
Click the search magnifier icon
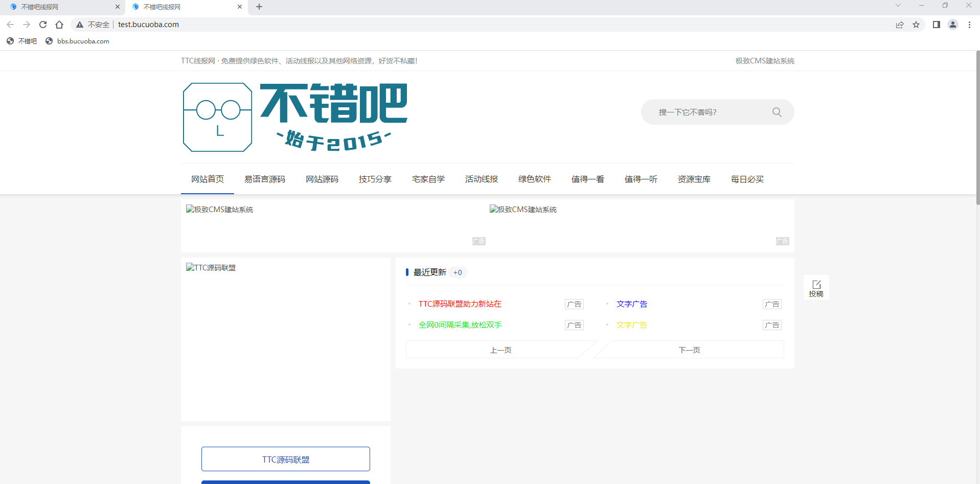click(x=777, y=112)
